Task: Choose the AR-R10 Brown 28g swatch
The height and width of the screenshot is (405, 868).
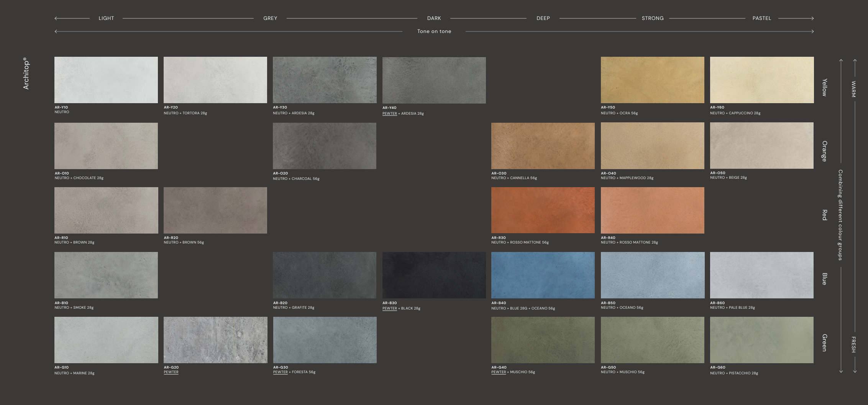Action: pos(106,210)
